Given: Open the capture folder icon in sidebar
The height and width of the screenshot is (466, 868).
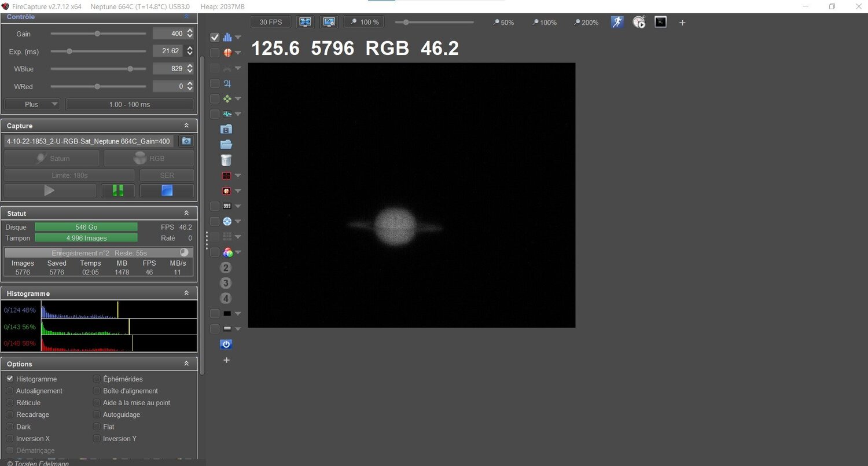Looking at the screenshot, I should click(x=226, y=144).
